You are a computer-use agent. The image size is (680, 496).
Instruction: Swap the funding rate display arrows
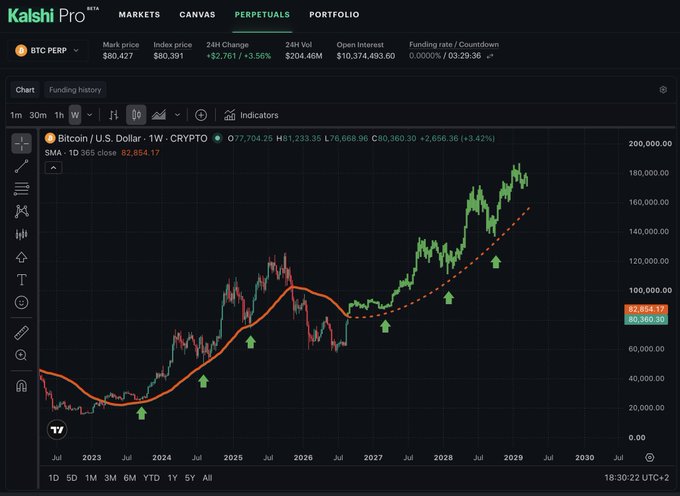pos(490,56)
